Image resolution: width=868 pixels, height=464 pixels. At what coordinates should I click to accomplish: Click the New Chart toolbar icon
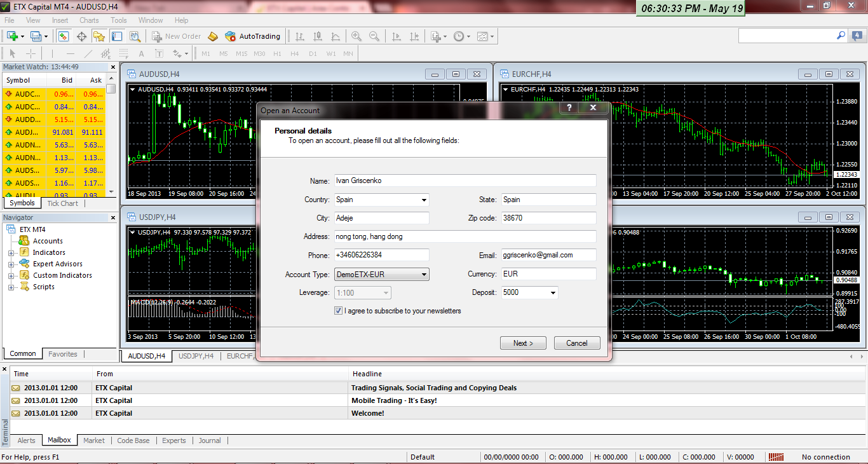click(x=13, y=36)
